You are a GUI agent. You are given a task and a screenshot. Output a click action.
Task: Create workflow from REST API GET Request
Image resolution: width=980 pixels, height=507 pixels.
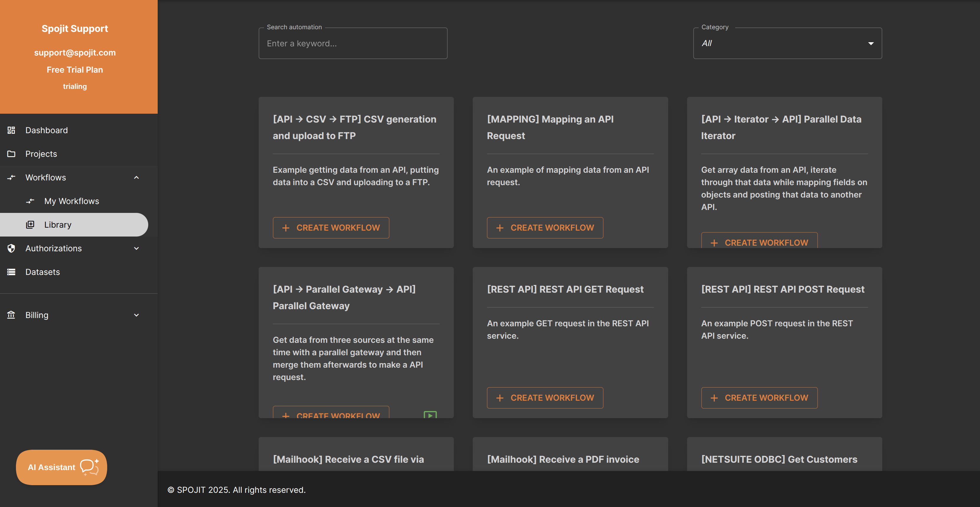pos(545,397)
